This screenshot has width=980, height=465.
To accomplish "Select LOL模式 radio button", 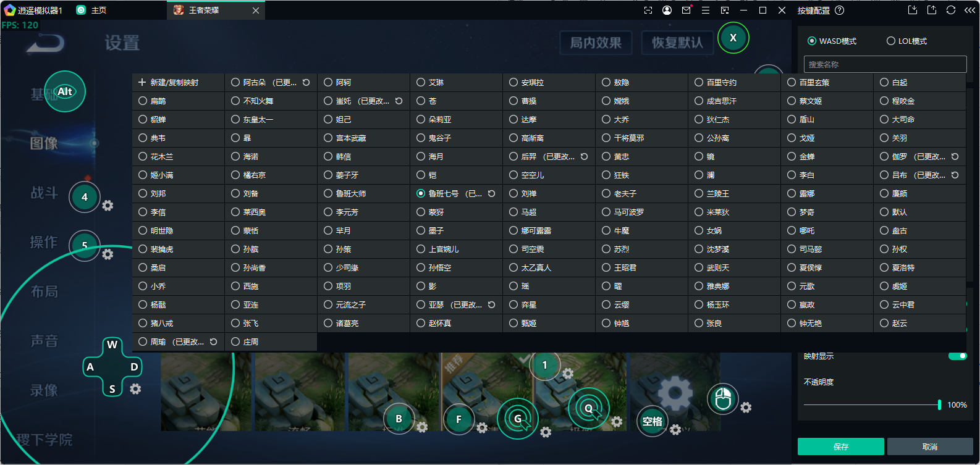I will (x=891, y=41).
